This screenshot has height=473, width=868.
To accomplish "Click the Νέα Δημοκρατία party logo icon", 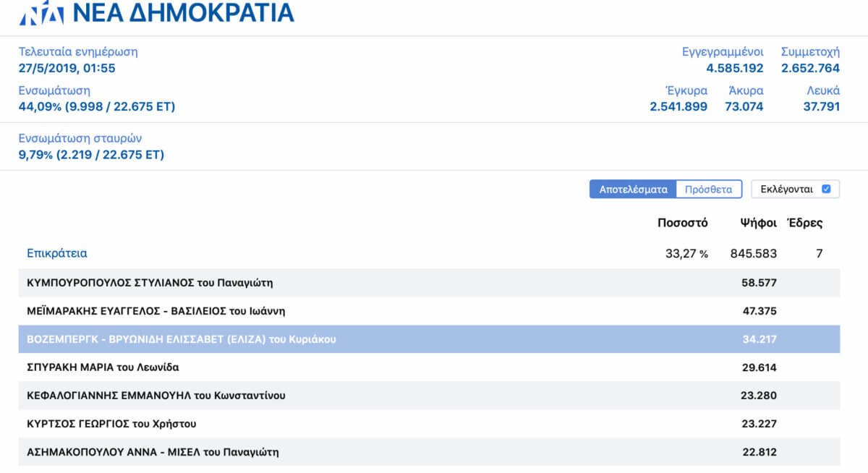I will [x=43, y=12].
